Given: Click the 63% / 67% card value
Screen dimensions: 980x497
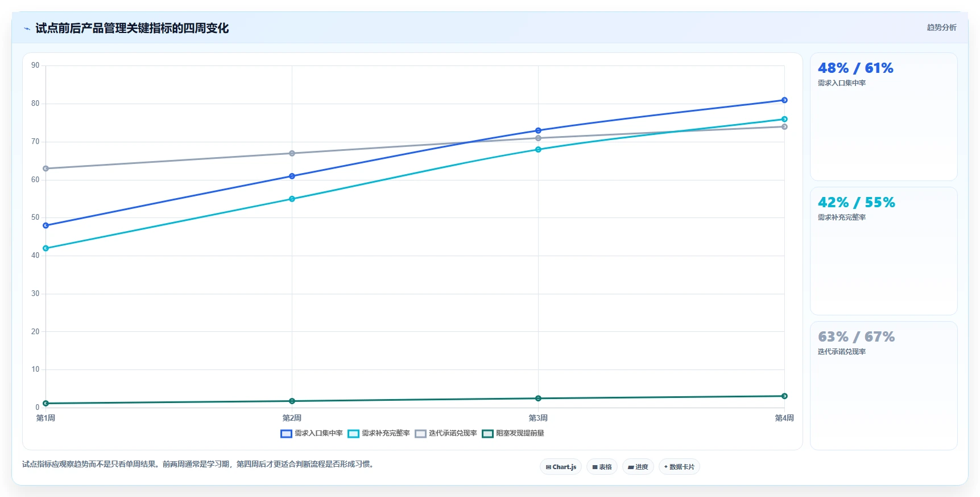Looking at the screenshot, I should tap(856, 337).
